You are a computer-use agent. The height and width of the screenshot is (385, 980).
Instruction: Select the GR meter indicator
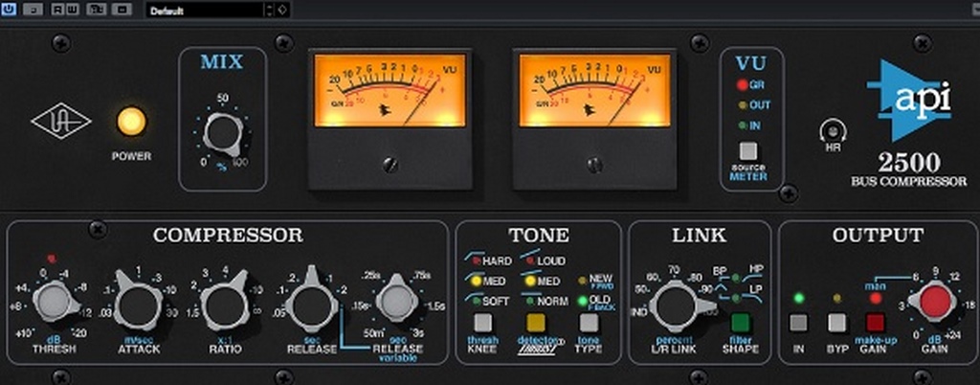tap(742, 84)
